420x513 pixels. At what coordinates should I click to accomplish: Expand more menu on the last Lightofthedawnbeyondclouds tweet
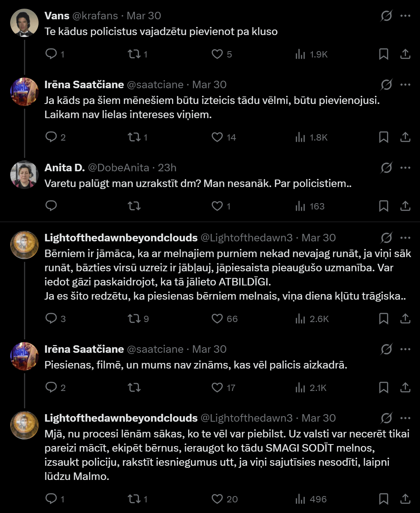(405, 418)
